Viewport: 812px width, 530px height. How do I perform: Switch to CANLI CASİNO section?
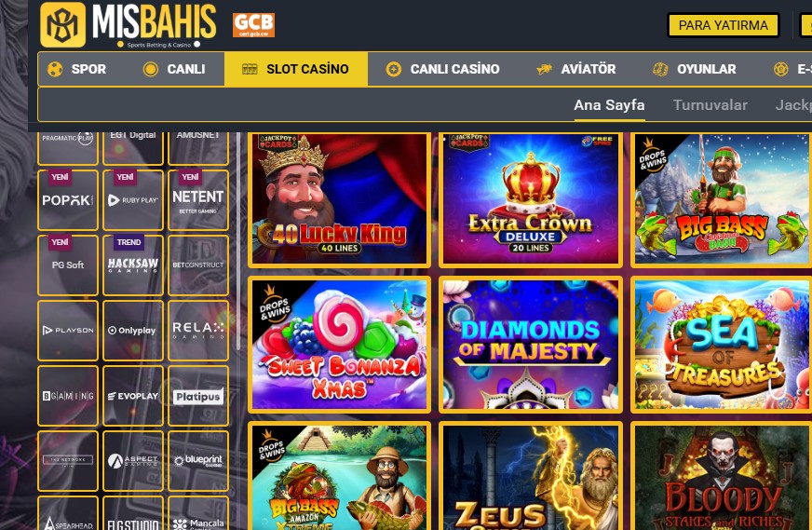click(442, 69)
